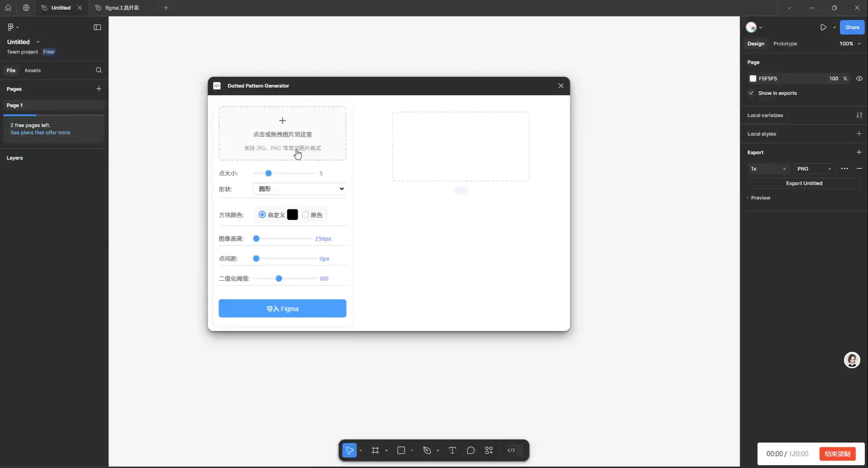Select the 原色 color radio option
The height and width of the screenshot is (468, 868).
(x=305, y=214)
